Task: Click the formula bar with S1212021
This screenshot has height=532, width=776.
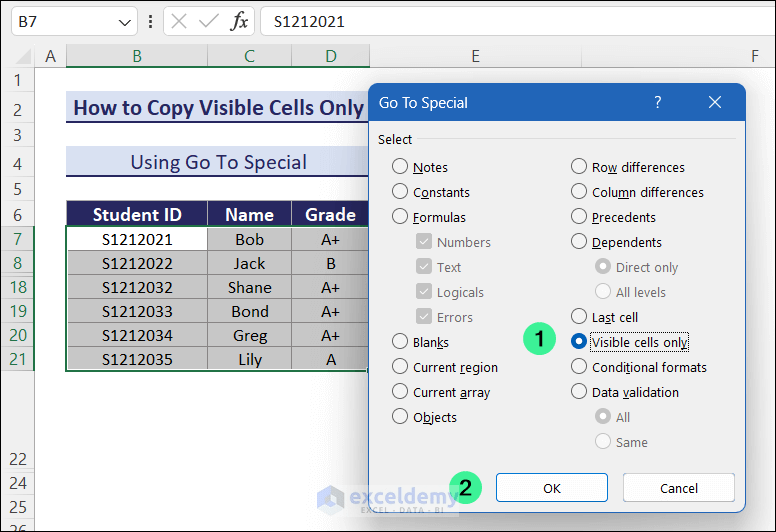Action: [517, 21]
